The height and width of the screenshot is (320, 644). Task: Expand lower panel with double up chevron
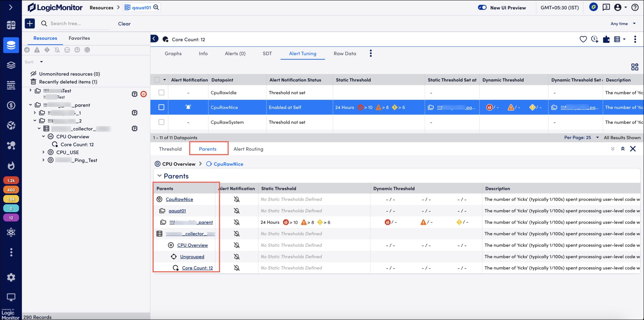point(623,149)
